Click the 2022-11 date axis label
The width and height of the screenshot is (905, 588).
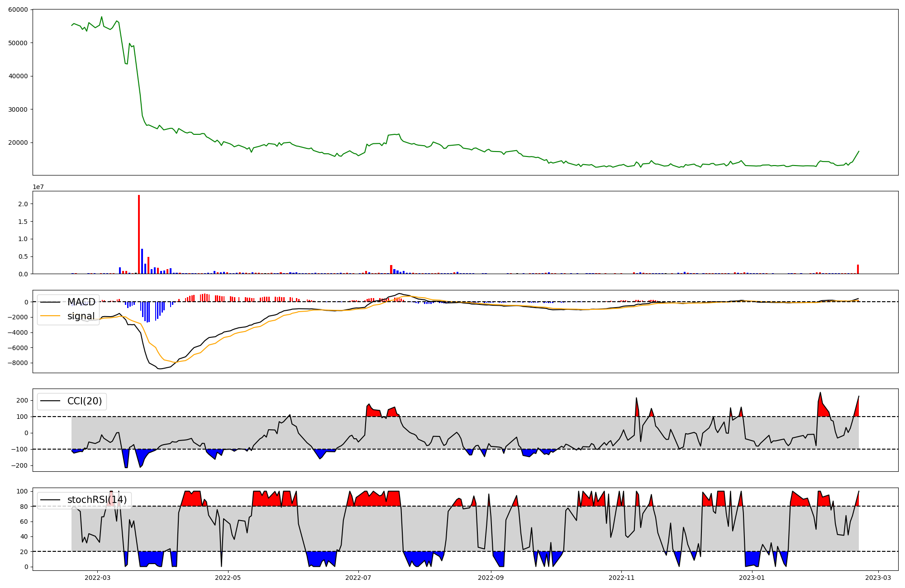click(621, 578)
